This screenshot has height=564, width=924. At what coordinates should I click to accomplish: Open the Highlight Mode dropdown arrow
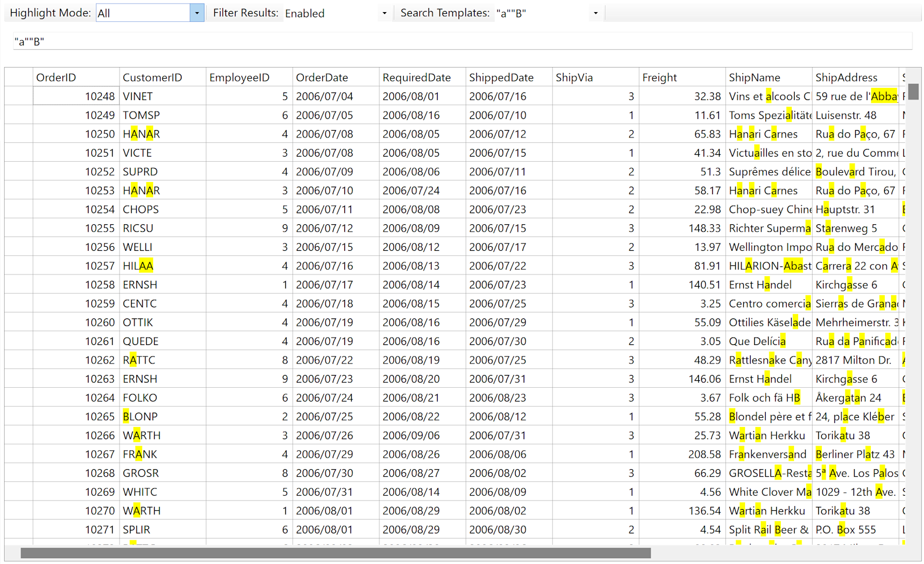197,13
